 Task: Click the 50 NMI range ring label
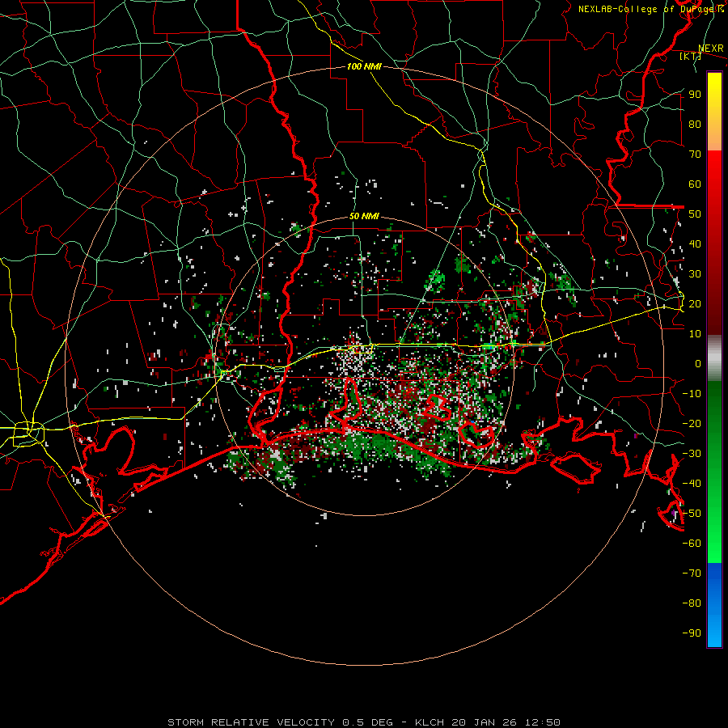pyautogui.click(x=364, y=216)
